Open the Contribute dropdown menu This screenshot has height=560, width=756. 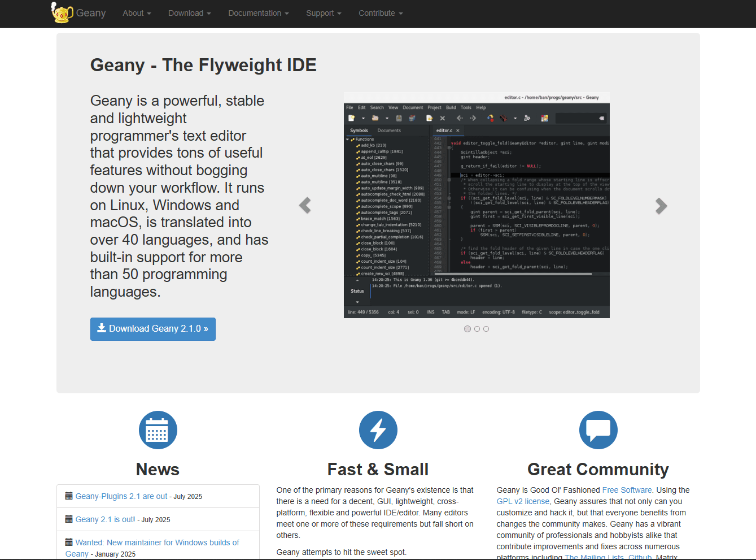pos(381,13)
